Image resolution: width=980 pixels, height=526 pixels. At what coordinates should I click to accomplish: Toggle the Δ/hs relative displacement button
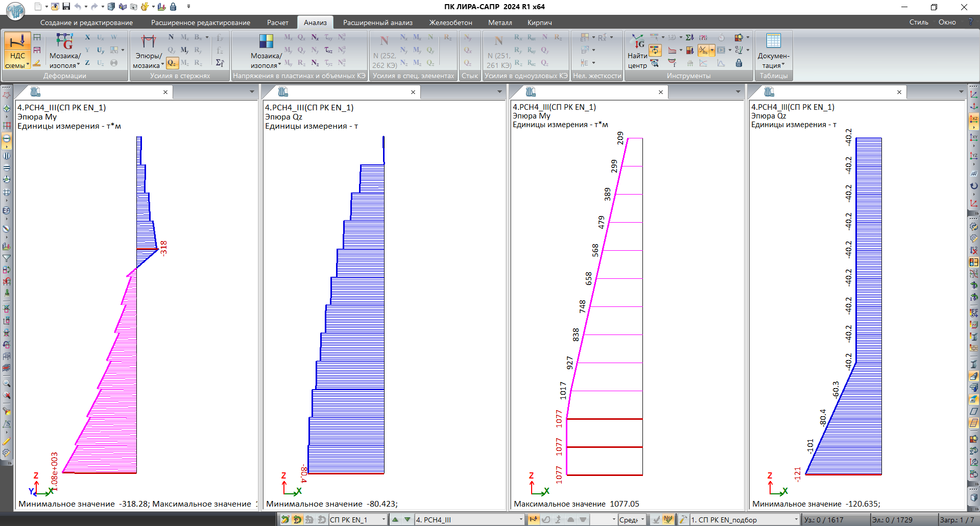point(703,50)
